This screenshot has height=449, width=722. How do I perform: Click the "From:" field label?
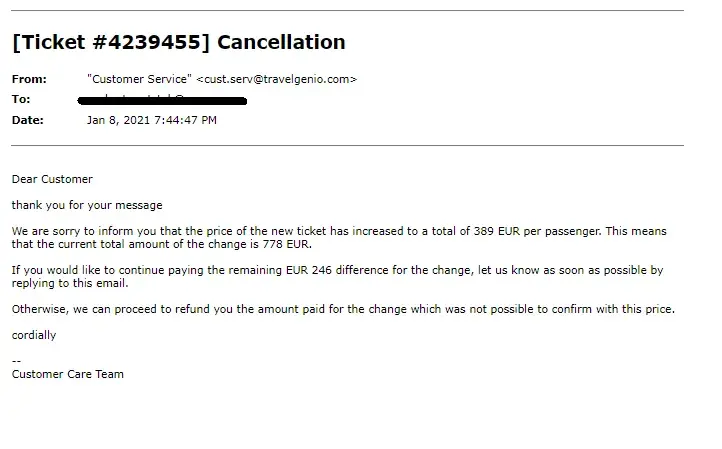[x=27, y=79]
